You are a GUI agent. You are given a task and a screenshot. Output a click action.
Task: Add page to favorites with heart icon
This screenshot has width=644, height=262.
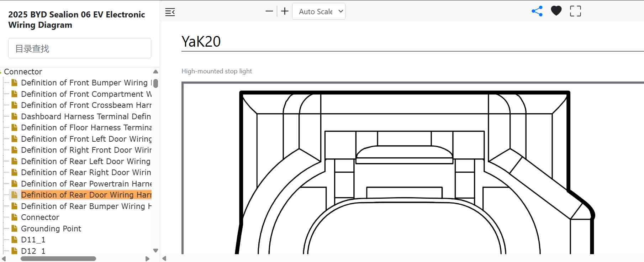[x=556, y=11]
